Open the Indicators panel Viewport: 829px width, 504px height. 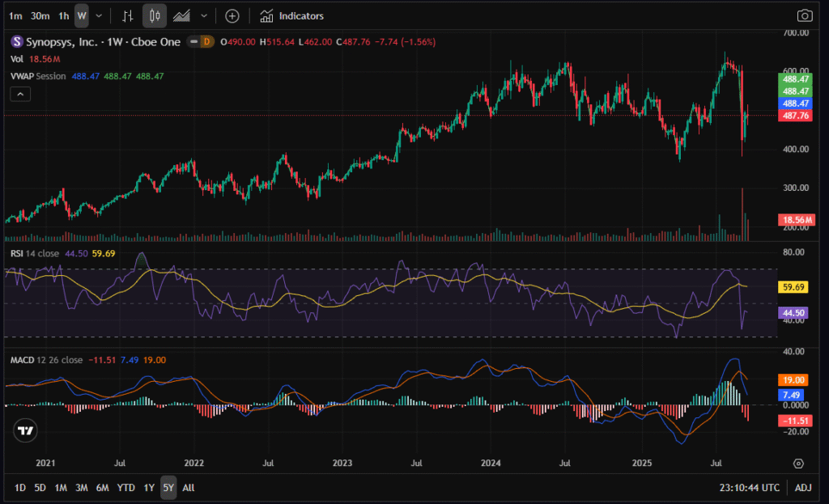(x=292, y=15)
